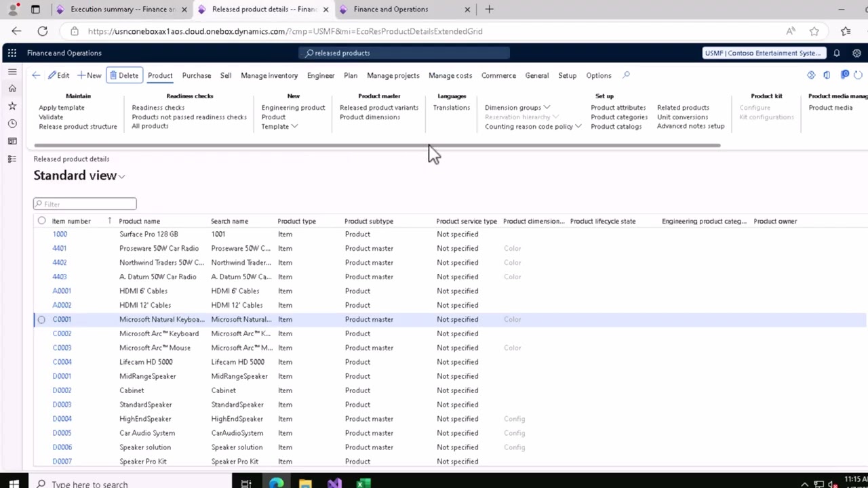Click the action pane back arrow
868x488 pixels.
pyautogui.click(x=36, y=75)
